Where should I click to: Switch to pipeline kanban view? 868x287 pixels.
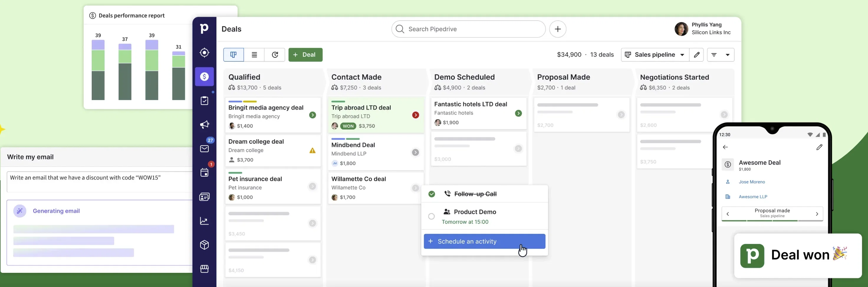233,55
